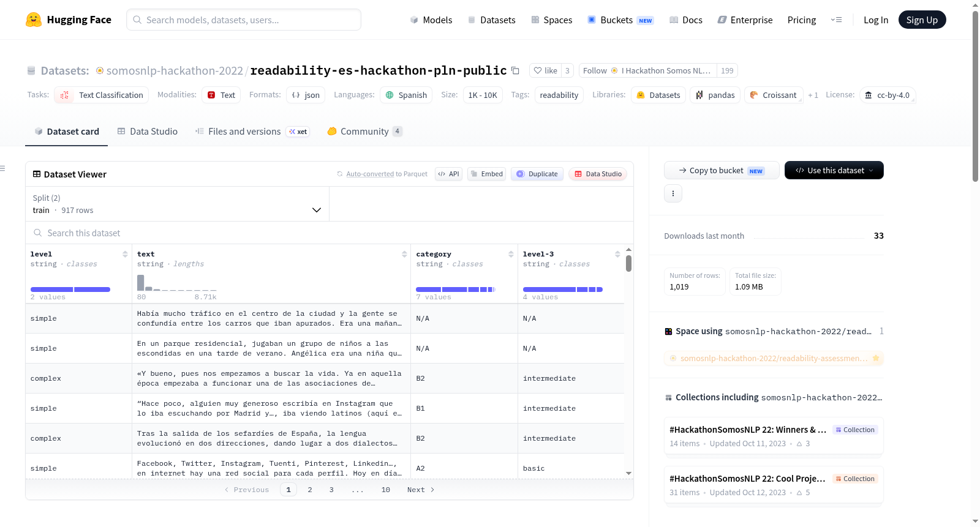Open Cool Projects collection card
The image size is (980, 527).
pos(774,485)
